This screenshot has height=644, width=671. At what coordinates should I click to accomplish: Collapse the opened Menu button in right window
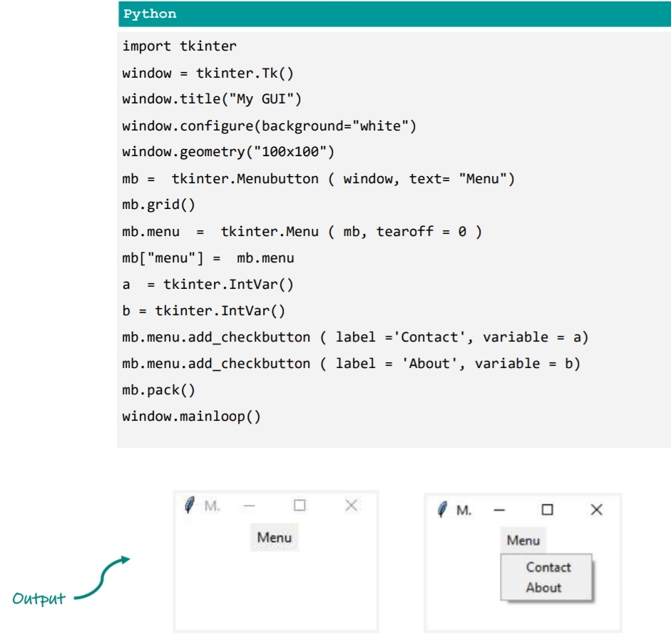523,541
